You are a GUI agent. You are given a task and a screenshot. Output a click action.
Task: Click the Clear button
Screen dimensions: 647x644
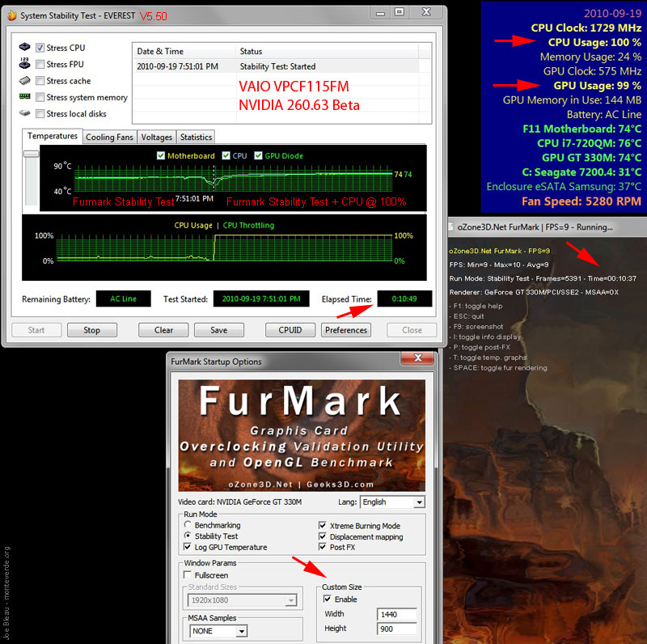click(x=163, y=330)
